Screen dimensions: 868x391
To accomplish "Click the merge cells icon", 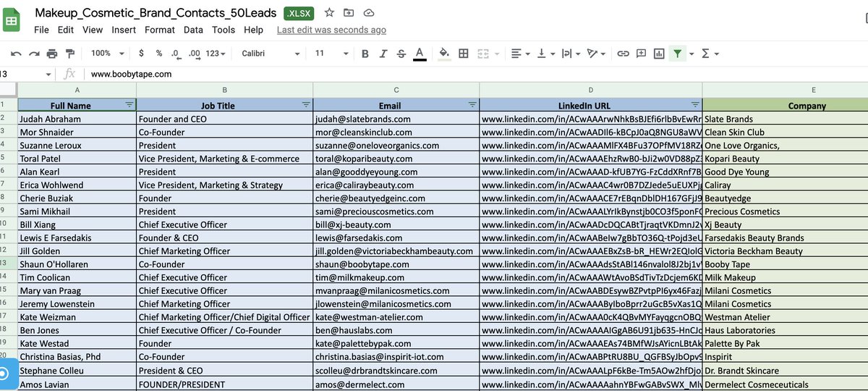I will (x=482, y=54).
